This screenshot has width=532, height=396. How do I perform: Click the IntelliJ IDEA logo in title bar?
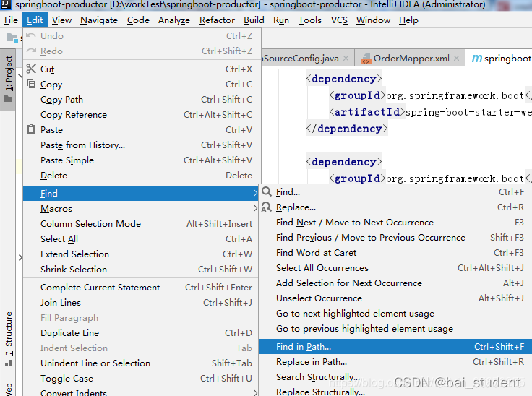coord(6,4)
